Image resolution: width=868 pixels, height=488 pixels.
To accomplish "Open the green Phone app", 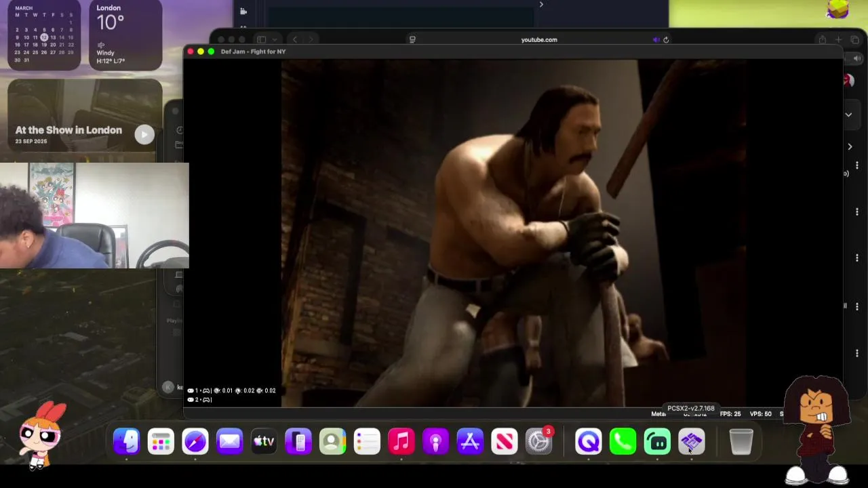I will [623, 442].
